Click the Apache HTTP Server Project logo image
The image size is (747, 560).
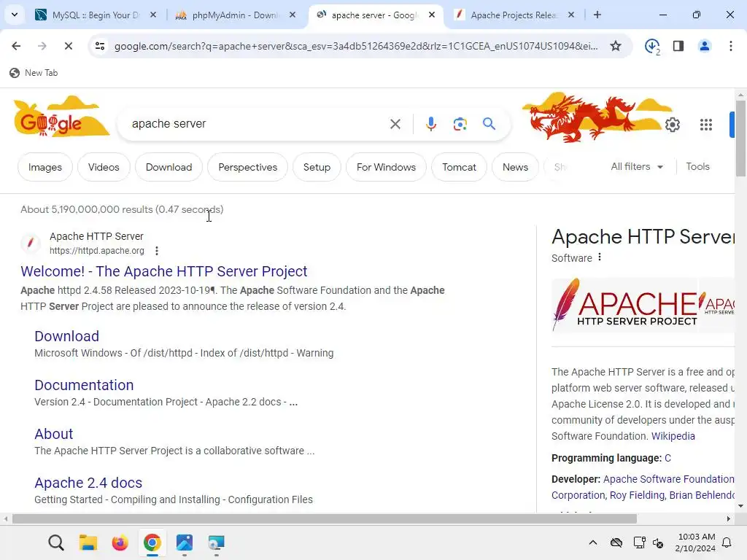click(x=625, y=305)
